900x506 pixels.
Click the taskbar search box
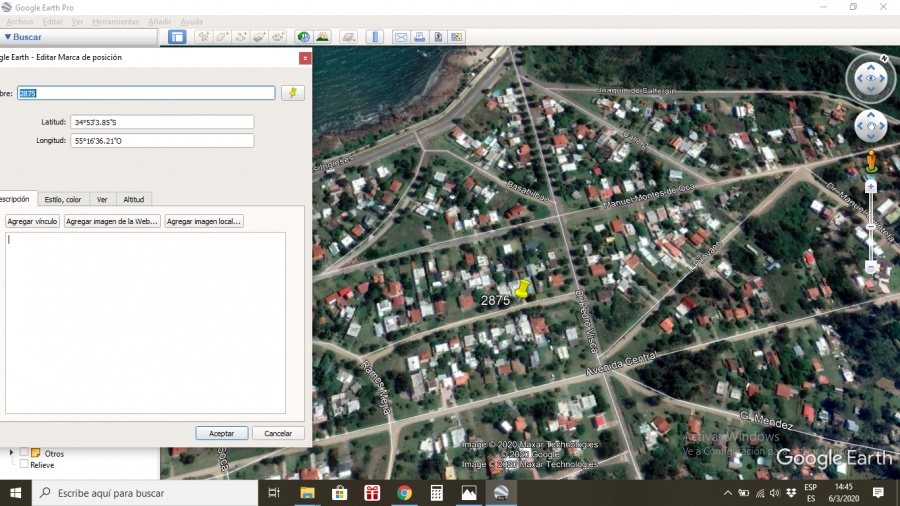(145, 493)
